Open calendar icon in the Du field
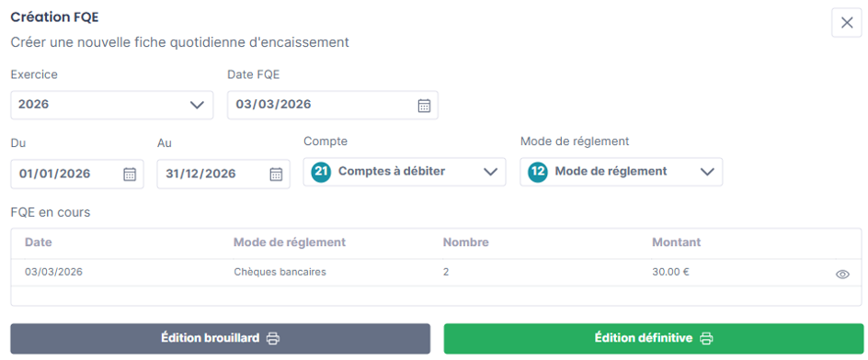The width and height of the screenshot is (868, 360). [130, 174]
